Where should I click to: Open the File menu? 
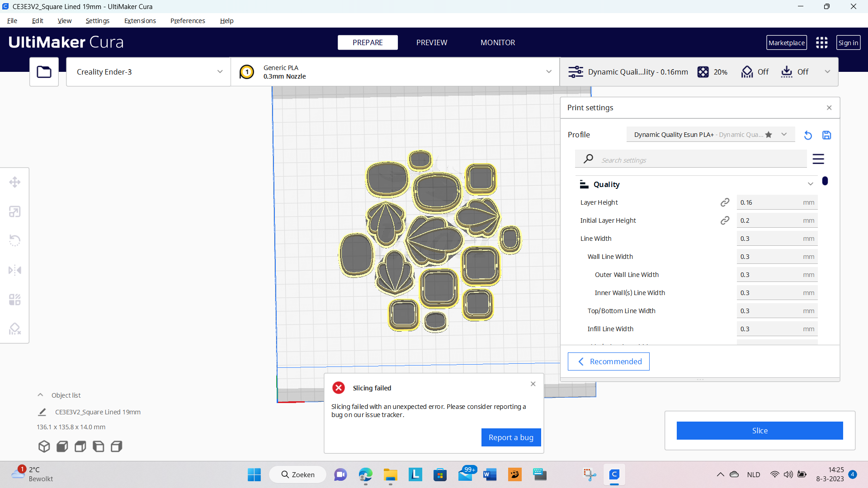point(12,21)
